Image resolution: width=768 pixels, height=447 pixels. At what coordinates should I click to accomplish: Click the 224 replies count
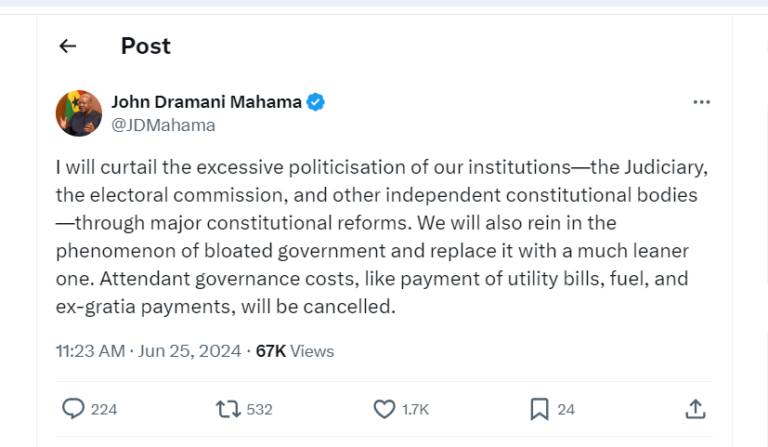click(x=104, y=409)
